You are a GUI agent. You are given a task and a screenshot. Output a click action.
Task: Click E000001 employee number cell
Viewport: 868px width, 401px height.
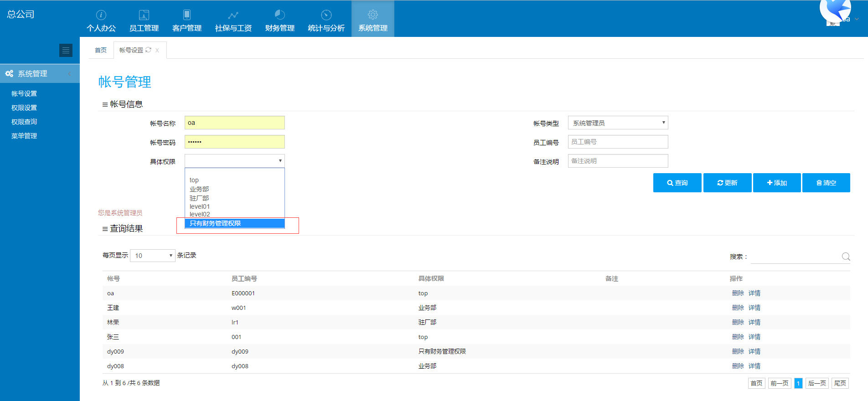coord(243,293)
